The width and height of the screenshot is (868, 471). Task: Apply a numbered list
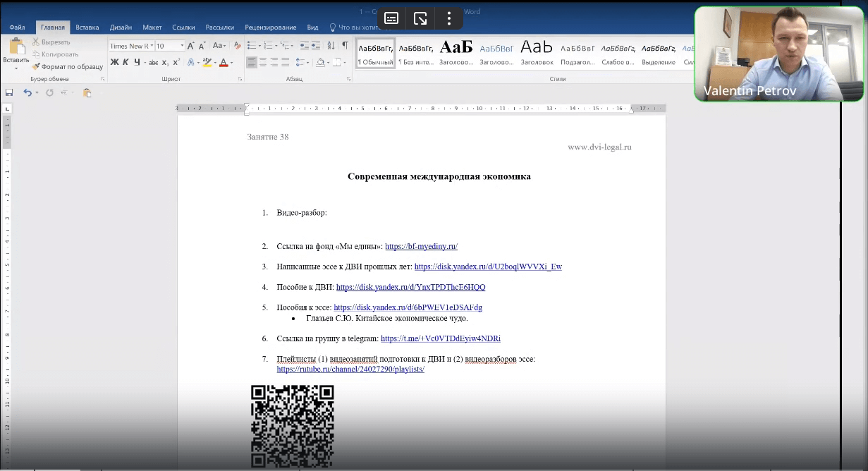click(268, 46)
